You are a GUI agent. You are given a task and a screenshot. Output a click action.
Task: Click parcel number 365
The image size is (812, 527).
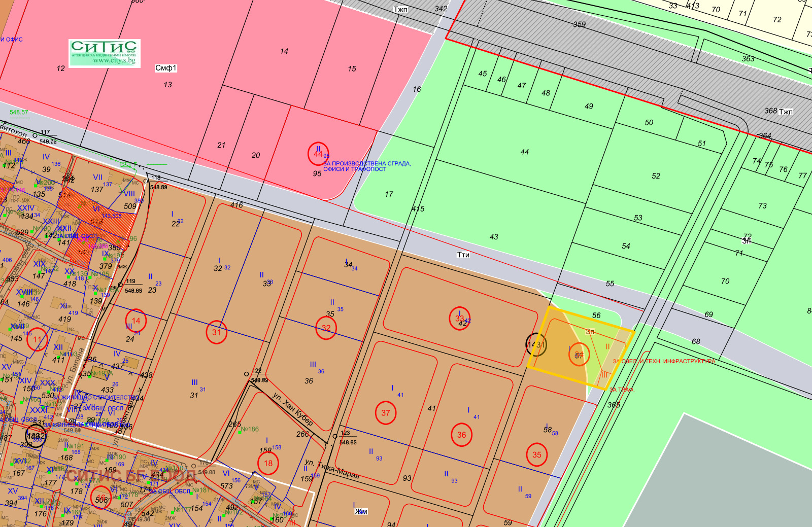614,405
